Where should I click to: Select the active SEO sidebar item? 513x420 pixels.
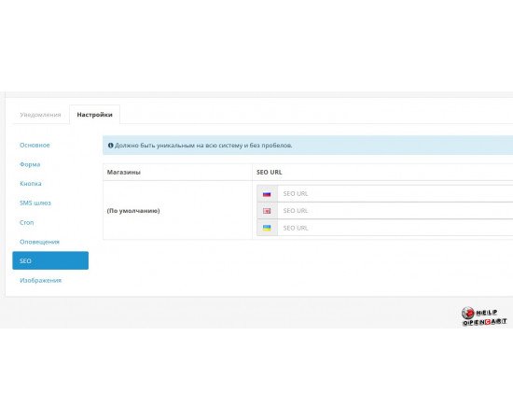pyautogui.click(x=50, y=260)
